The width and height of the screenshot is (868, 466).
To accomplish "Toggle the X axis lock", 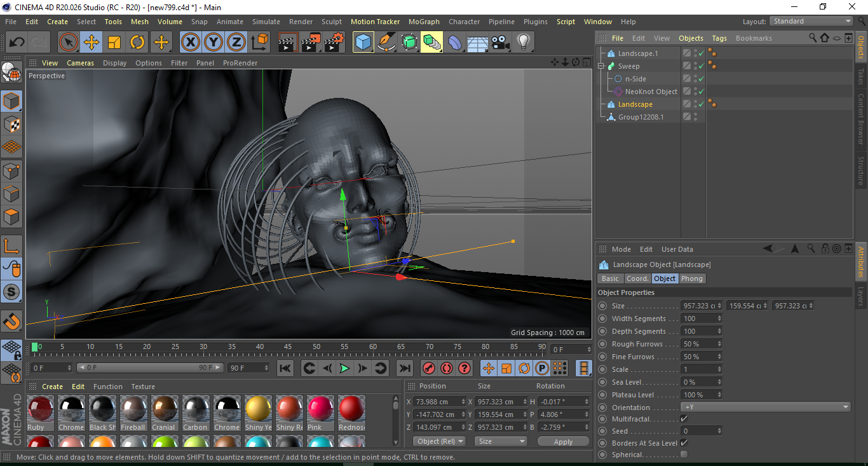I will click(190, 43).
